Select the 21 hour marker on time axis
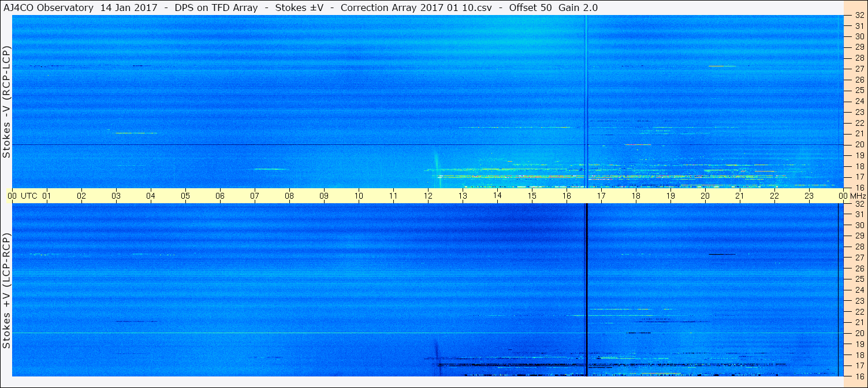This screenshot has height=388, width=868. (x=740, y=196)
